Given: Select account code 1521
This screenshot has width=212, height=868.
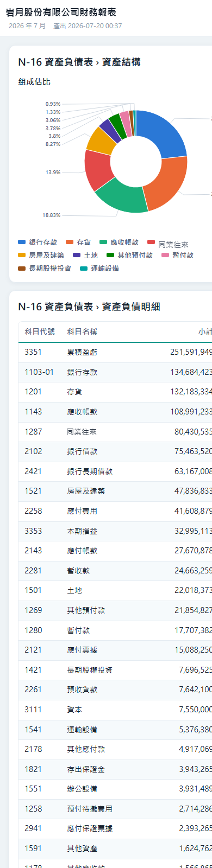Looking at the screenshot, I should [33, 492].
